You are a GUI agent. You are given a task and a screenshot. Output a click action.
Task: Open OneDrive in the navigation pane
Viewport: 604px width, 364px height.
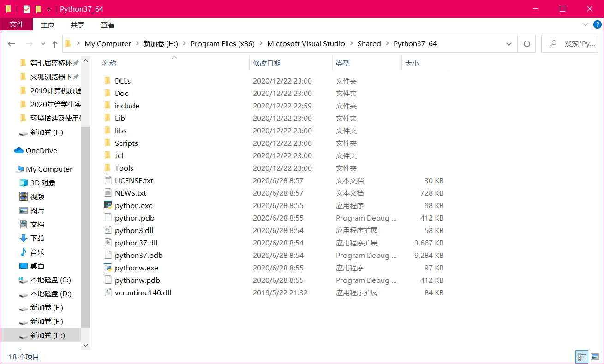point(41,150)
